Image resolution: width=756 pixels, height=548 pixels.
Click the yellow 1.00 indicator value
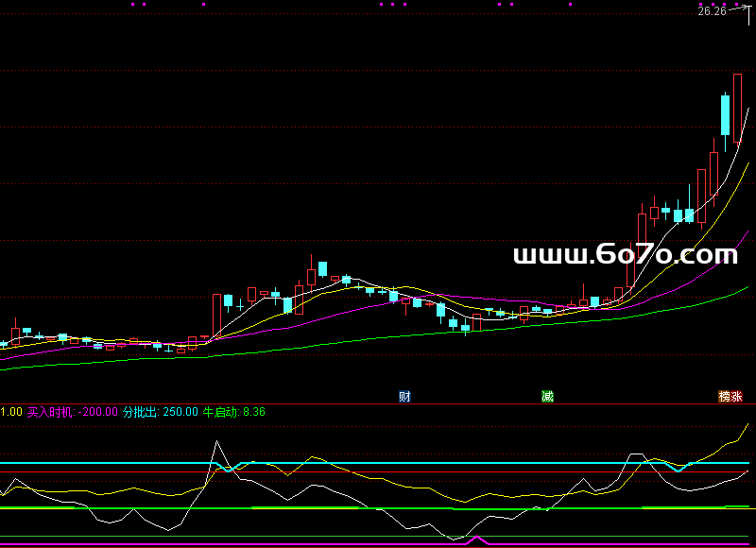[x=11, y=412]
